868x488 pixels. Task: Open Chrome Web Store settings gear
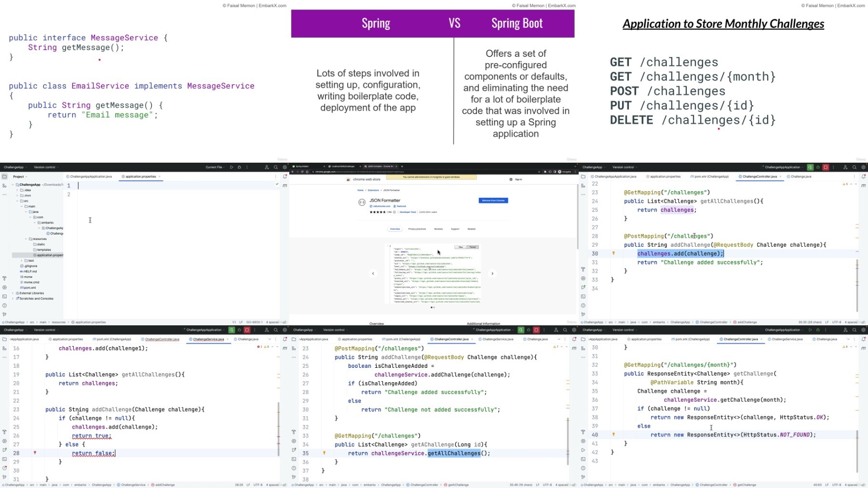511,180
